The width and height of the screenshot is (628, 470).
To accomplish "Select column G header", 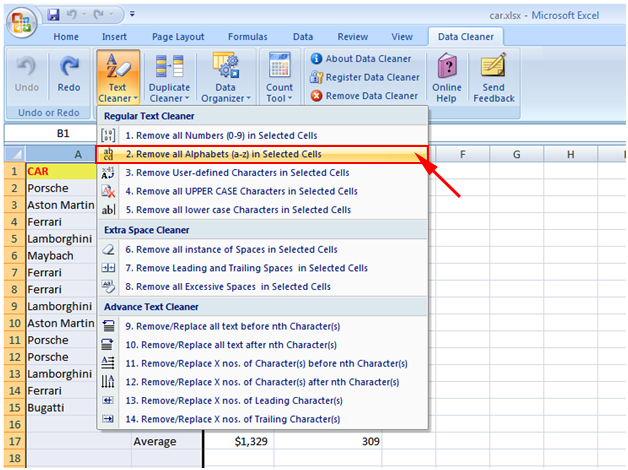I will (517, 154).
